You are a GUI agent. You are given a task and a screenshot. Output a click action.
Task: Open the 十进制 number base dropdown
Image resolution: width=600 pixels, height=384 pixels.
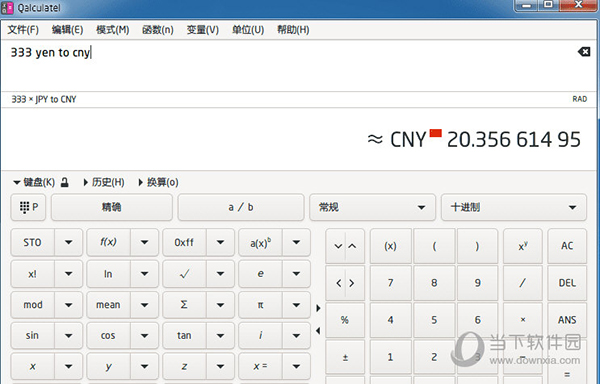pos(514,207)
